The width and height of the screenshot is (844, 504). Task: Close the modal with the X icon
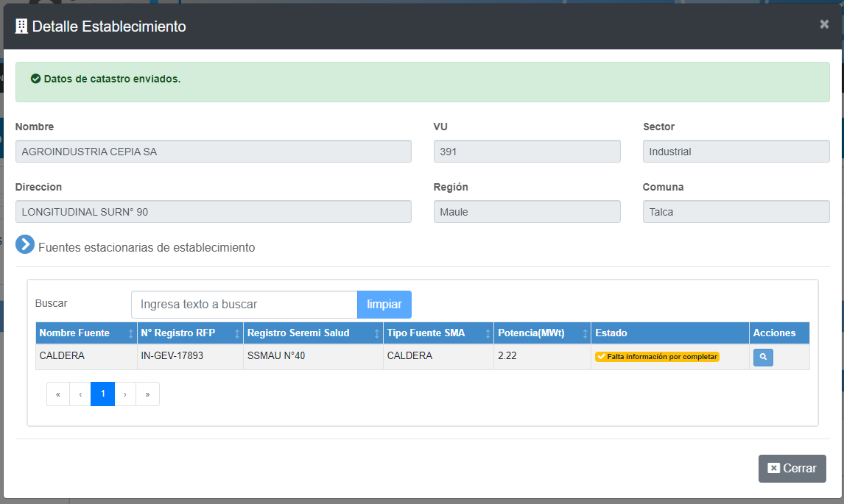tap(824, 24)
